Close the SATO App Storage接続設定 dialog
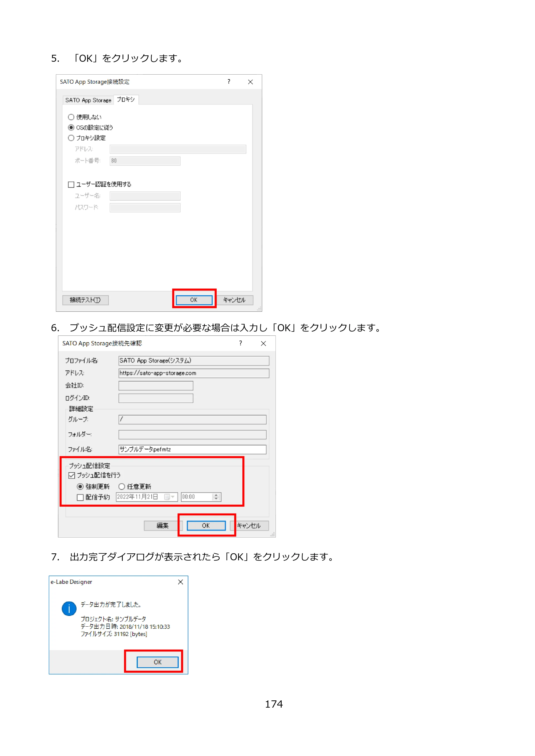This screenshot has width=535, height=756. 250,82
